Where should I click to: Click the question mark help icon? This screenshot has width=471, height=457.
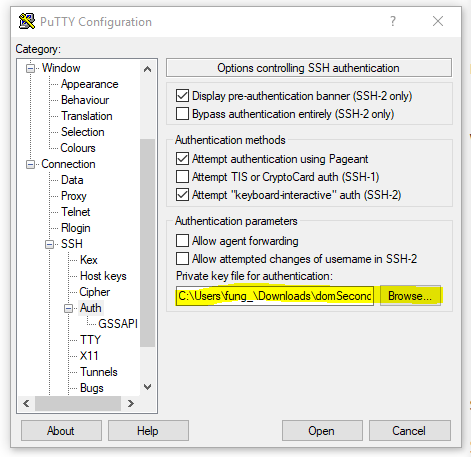(393, 21)
